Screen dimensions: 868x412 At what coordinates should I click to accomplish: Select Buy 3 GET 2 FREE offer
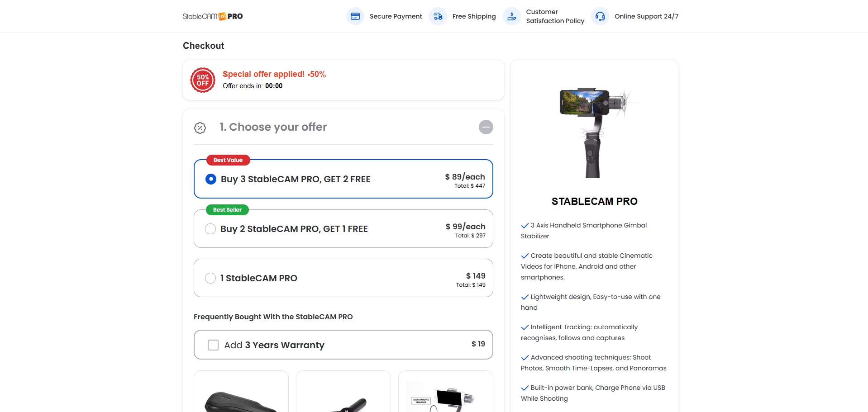tap(211, 179)
